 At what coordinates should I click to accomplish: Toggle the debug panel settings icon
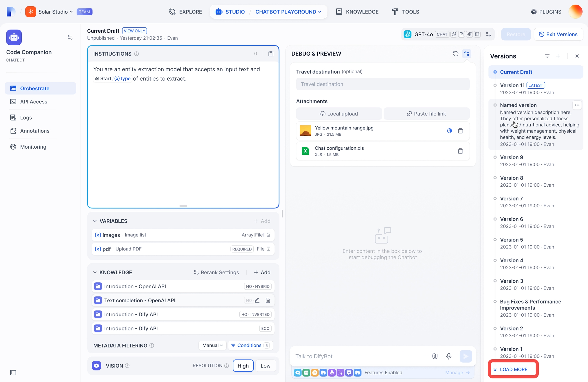coord(467,54)
